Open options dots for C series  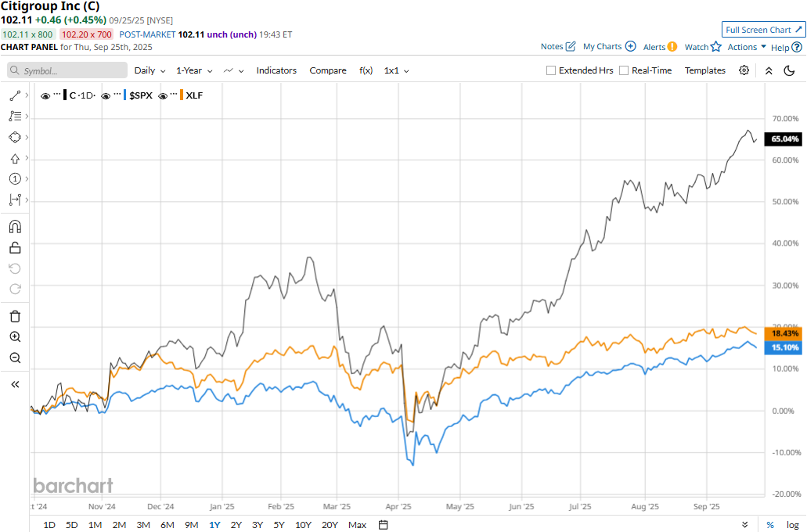pyautogui.click(x=57, y=95)
